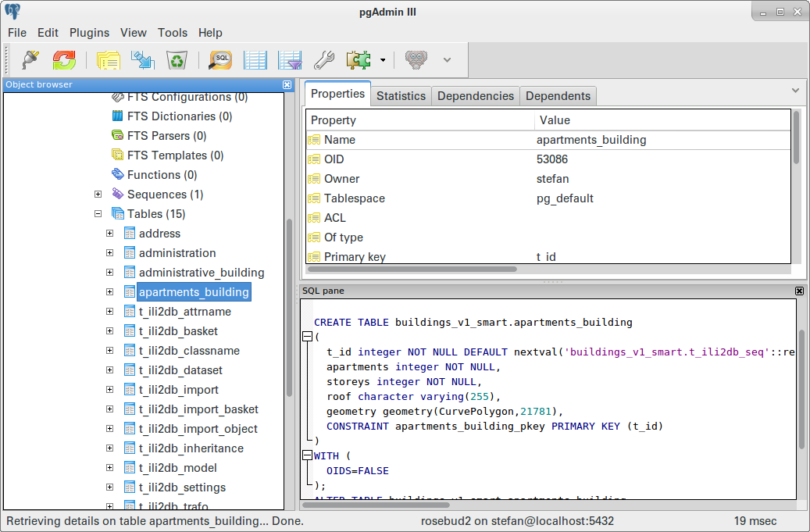Viewport: 810px width, 532px height.
Task: Select Functions (0) in the tree
Action: point(162,175)
